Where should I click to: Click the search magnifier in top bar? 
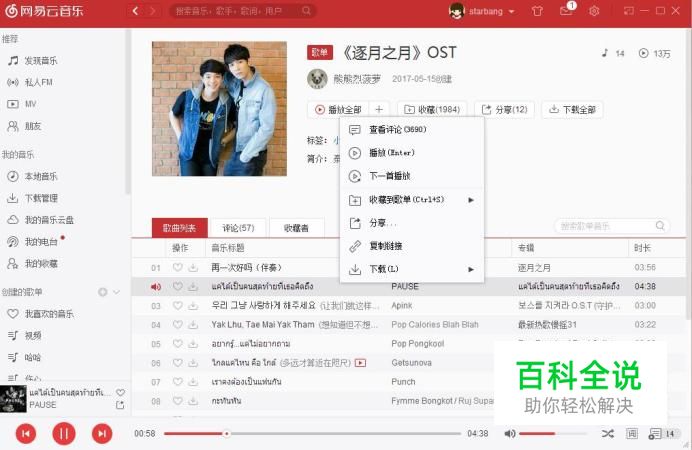click(306, 11)
